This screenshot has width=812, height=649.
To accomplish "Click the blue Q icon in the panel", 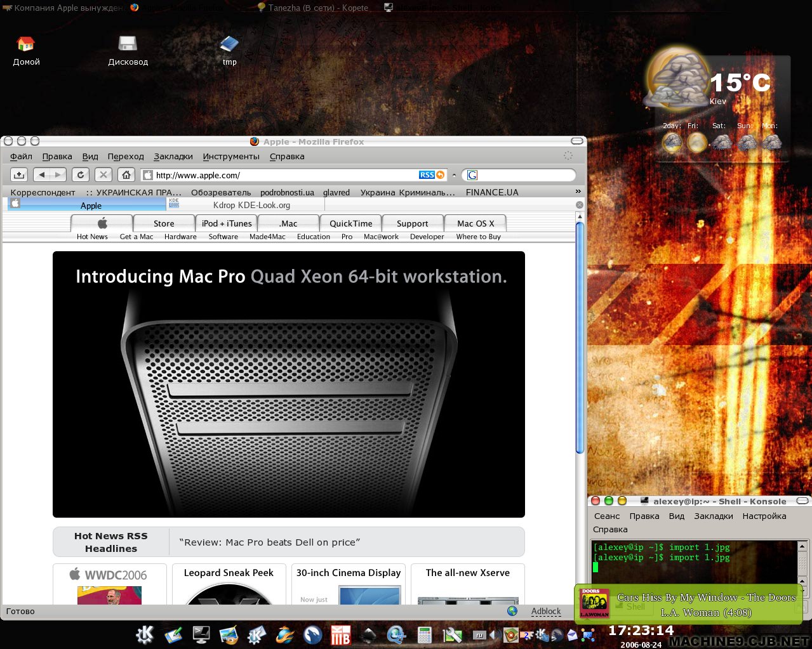I will point(396,634).
